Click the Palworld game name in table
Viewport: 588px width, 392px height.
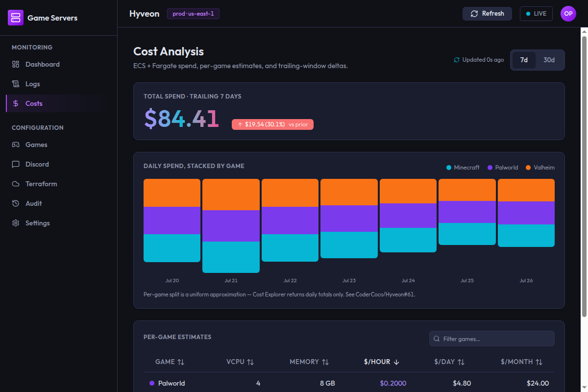coord(171,383)
